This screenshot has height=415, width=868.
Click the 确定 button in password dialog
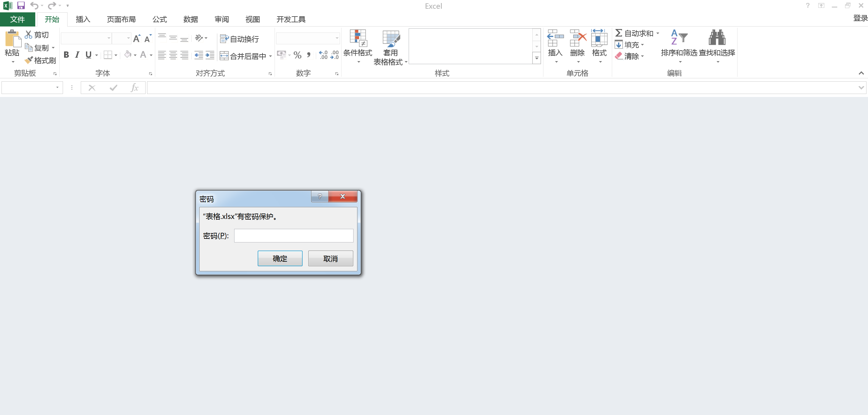coord(280,258)
